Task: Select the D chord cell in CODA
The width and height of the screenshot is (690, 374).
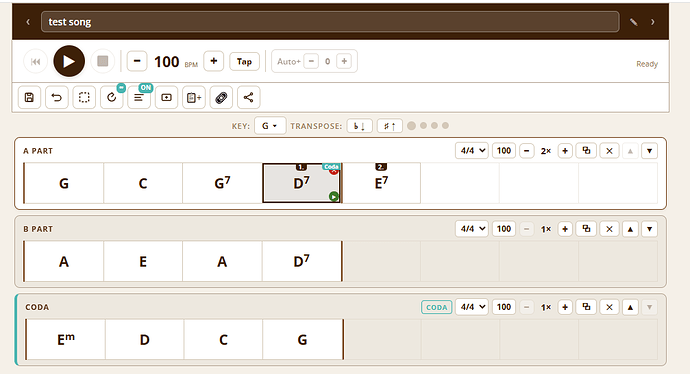Action: pos(144,339)
